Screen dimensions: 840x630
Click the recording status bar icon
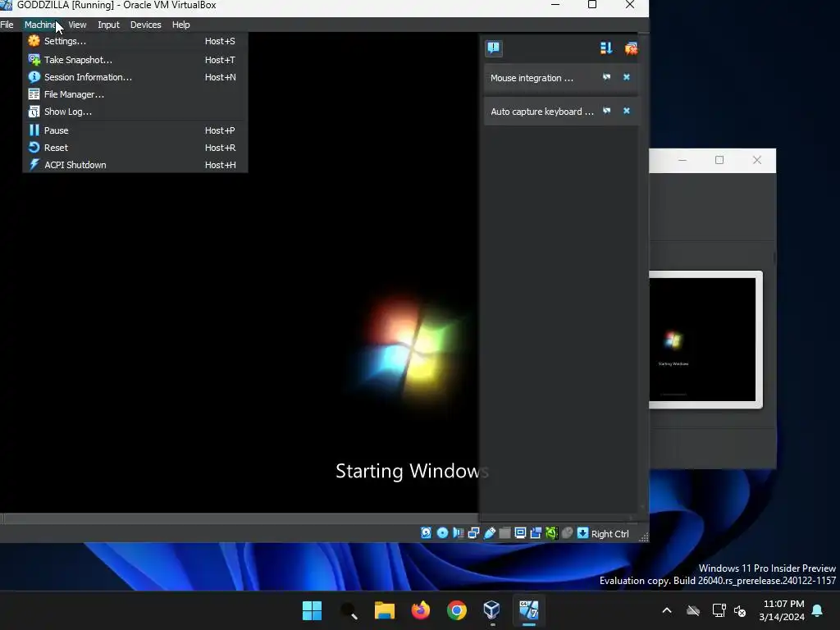pos(536,533)
